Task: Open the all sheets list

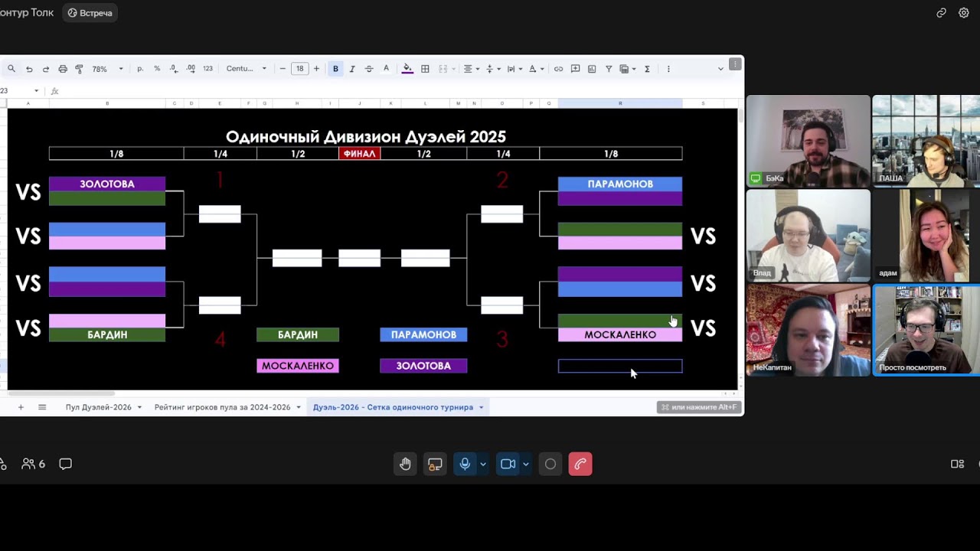Action: point(42,407)
